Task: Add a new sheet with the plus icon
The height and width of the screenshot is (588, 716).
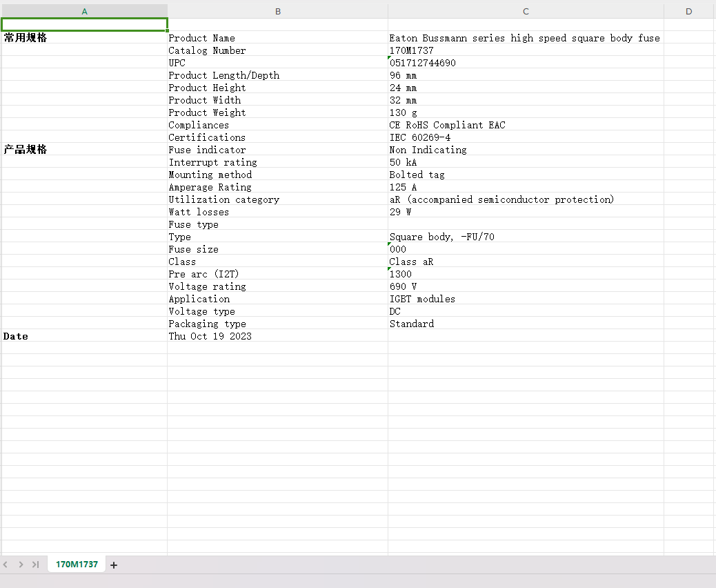Action: 114,565
